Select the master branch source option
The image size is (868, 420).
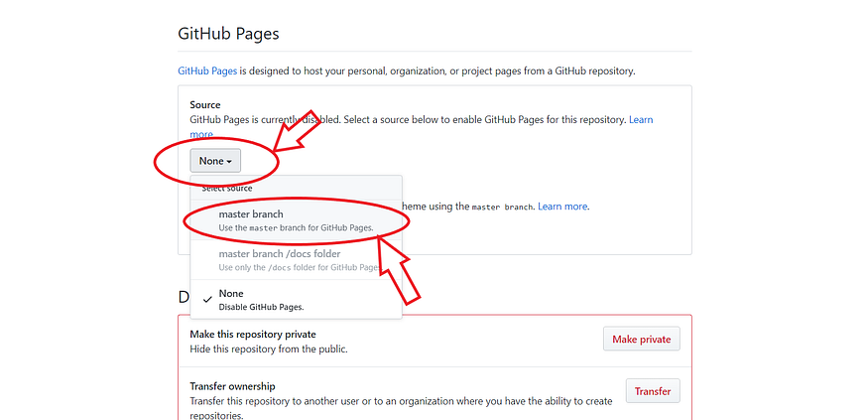(297, 220)
